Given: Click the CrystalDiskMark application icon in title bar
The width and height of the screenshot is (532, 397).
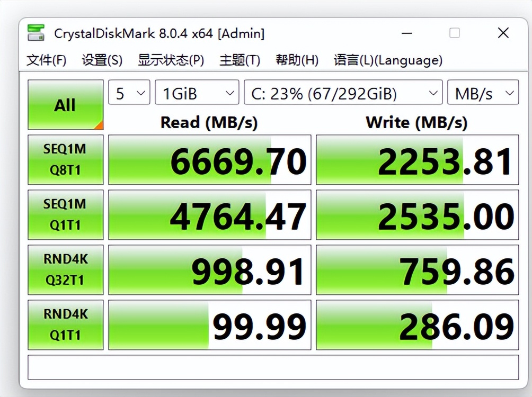Looking at the screenshot, I should [36, 32].
